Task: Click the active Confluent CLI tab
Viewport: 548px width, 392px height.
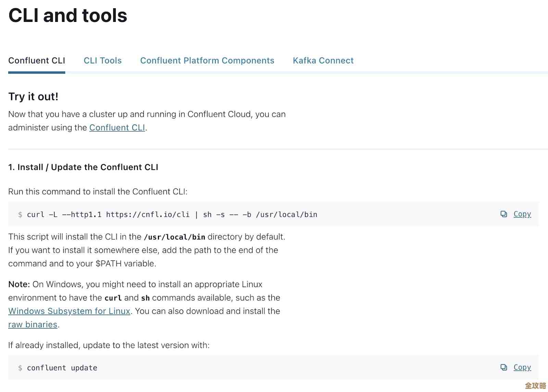Action: coord(37,61)
